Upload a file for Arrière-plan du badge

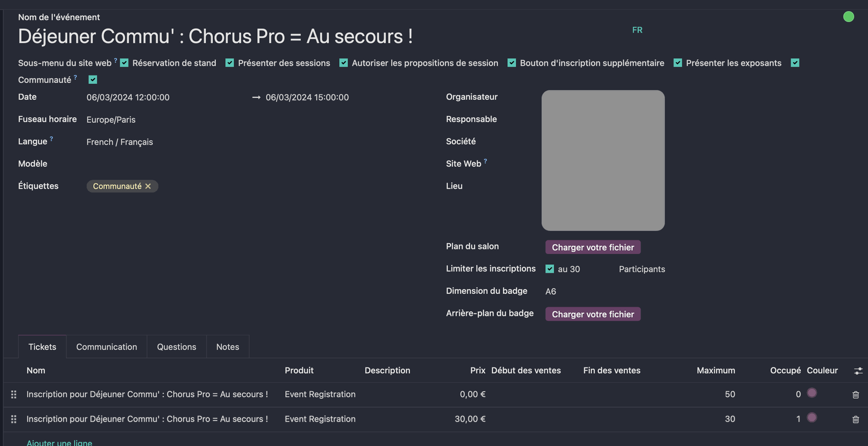click(593, 314)
